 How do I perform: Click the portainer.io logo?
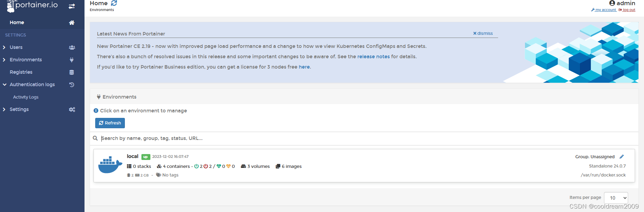(32, 6)
